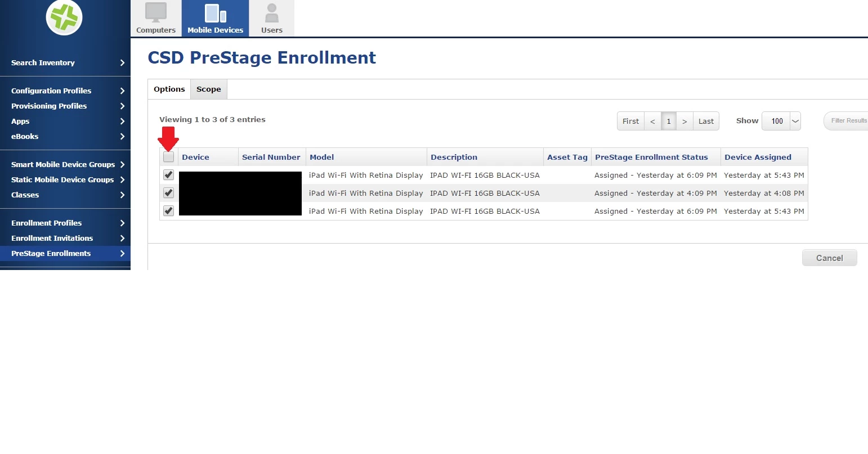
Task: Click 'Viewing 1 to 3 of 3 entries' text
Action: (212, 119)
